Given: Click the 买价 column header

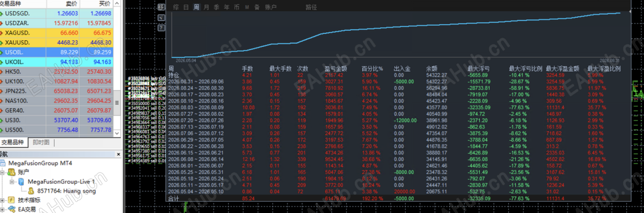Looking at the screenshot, I should click(x=105, y=3).
